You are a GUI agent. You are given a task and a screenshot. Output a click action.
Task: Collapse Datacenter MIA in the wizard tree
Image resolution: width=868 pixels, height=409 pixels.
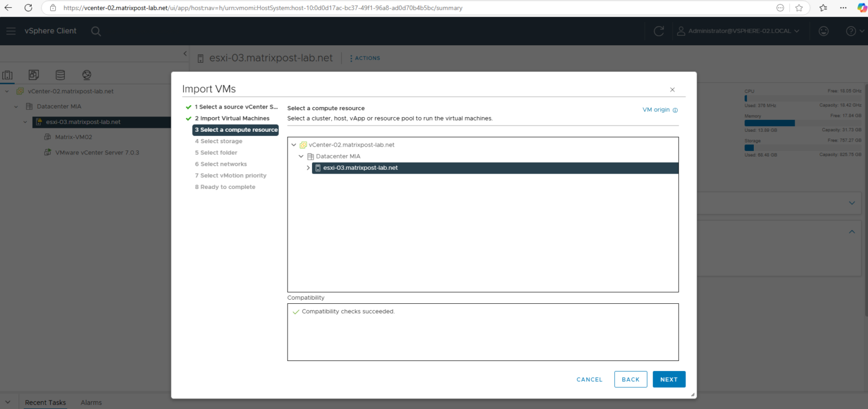(301, 156)
